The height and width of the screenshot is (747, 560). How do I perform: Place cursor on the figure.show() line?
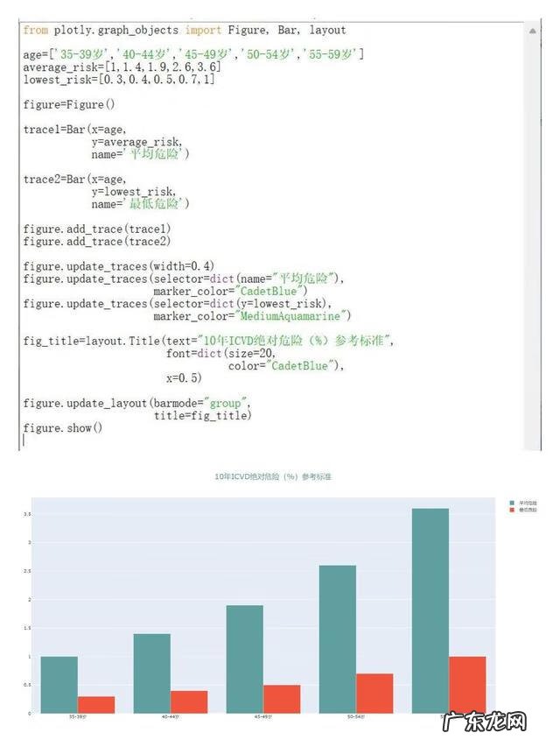click(x=63, y=428)
